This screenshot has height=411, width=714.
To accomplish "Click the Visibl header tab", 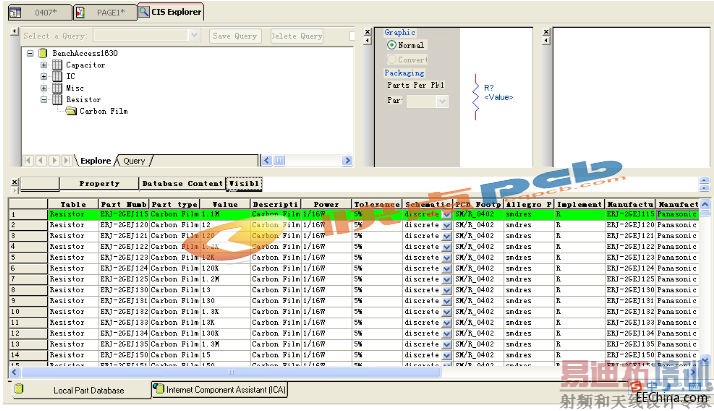I will pos(244,183).
